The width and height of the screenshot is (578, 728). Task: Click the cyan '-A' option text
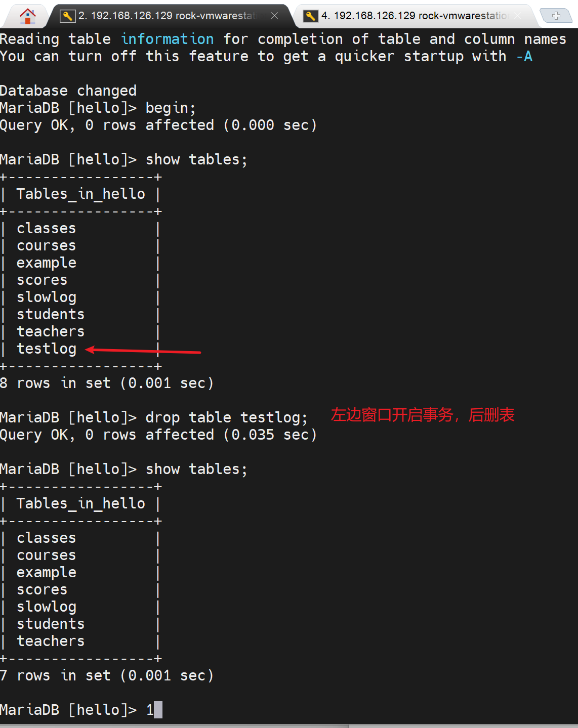point(524,56)
